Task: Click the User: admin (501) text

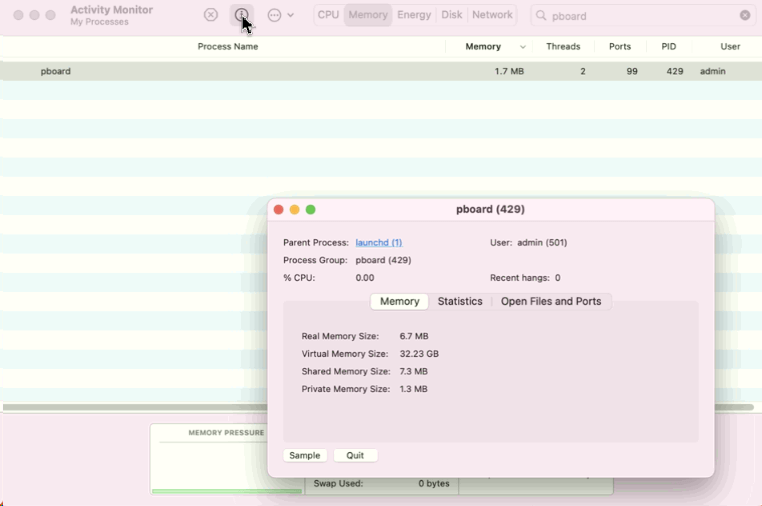Action: pos(528,243)
